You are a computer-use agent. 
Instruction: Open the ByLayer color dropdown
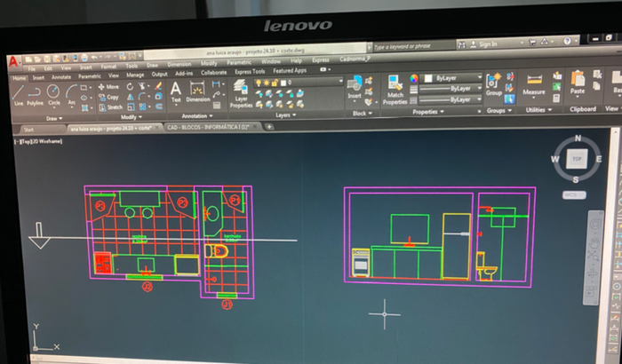pyautogui.click(x=451, y=78)
